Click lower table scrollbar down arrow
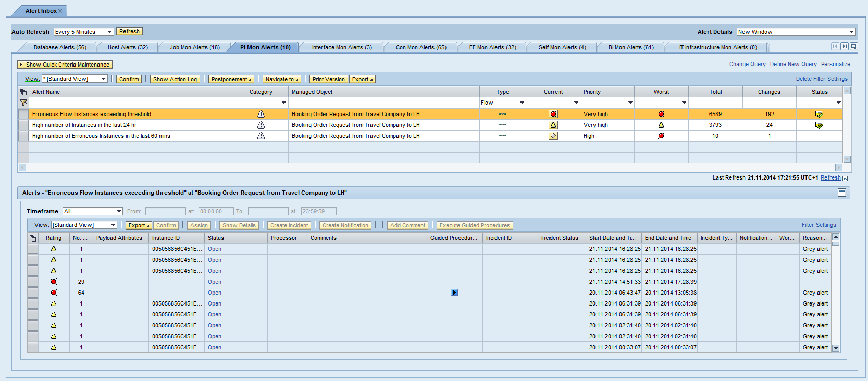Viewport: 868px width, 381px height. click(836, 348)
